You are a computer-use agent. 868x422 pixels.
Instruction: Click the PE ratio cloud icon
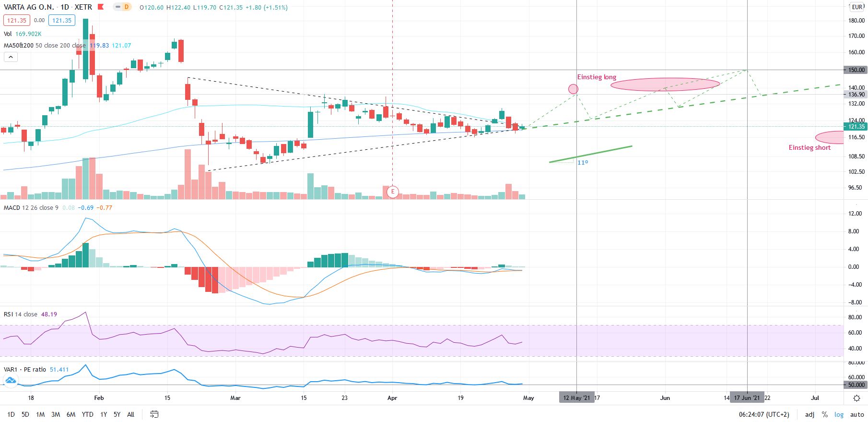(10, 381)
